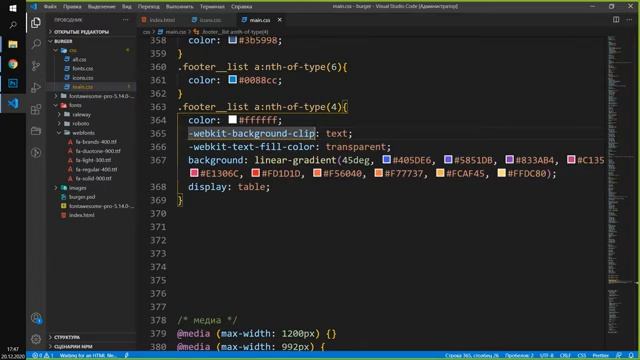Close the main.css tab
Image resolution: width=640 pixels, height=360 pixels.
pos(280,20)
